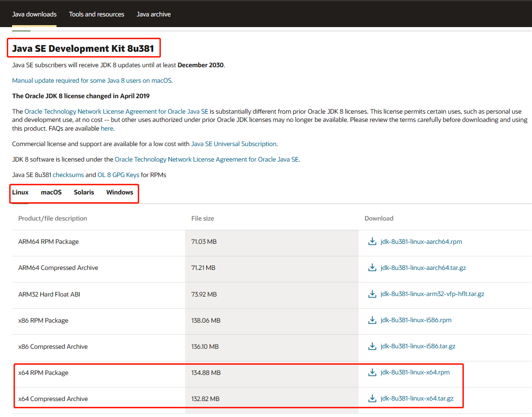Click the 'Product/file description' column header
The image size is (532, 417).
click(53, 218)
